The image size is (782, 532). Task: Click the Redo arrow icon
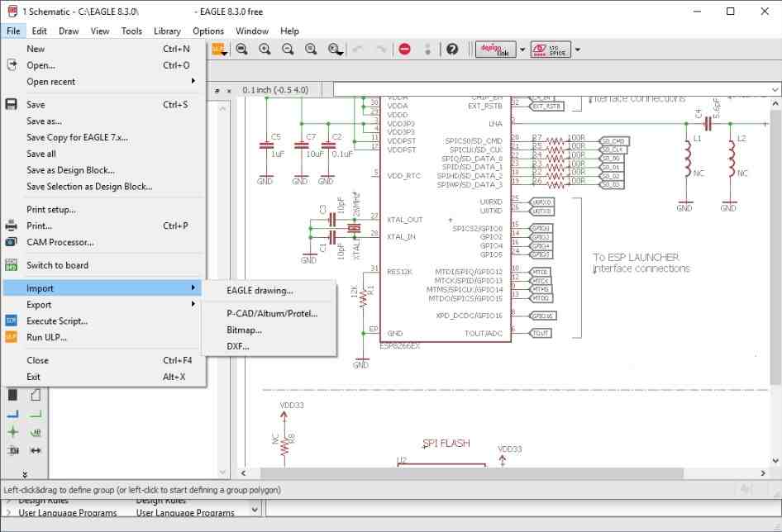(381, 49)
